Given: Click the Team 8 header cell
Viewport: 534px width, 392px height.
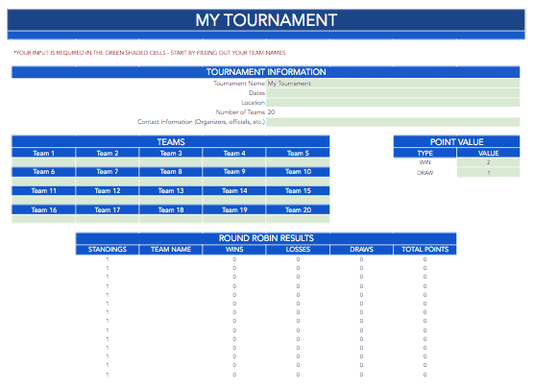Looking at the screenshot, I should click(x=171, y=172).
